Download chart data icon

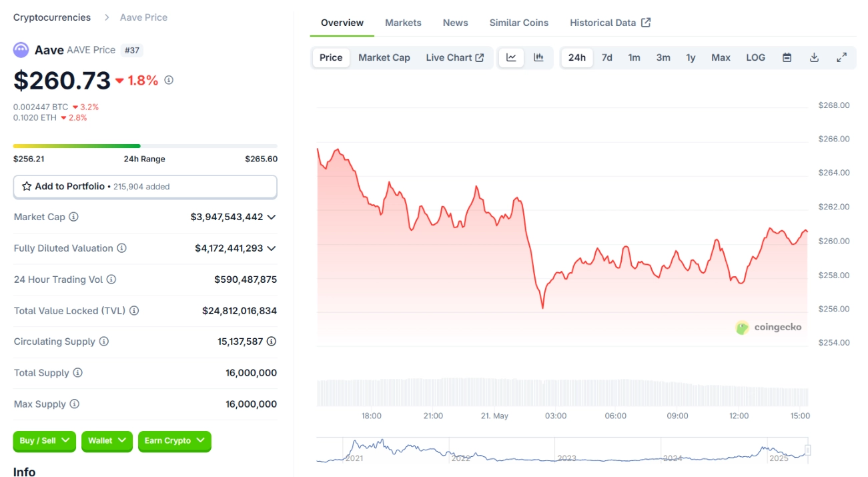(814, 57)
